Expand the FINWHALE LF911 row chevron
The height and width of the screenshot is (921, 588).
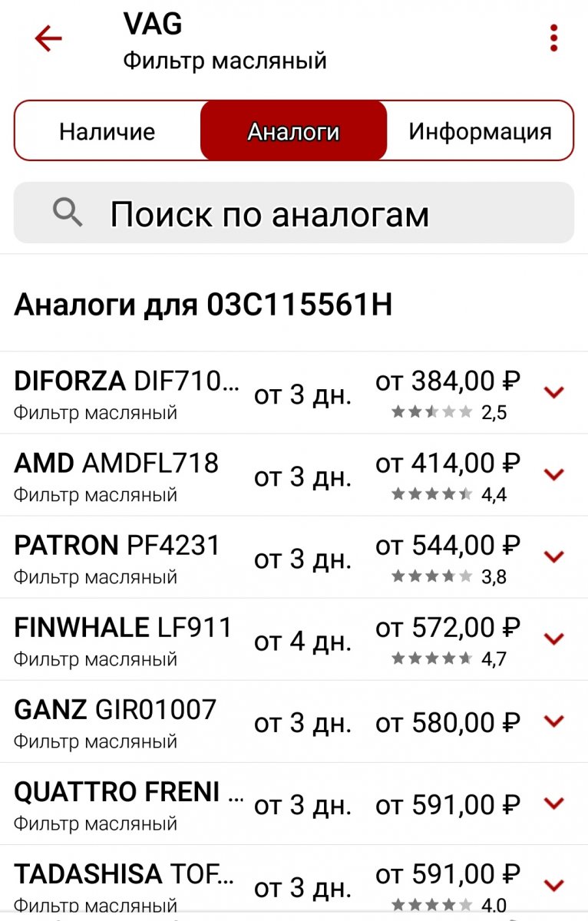point(553,639)
